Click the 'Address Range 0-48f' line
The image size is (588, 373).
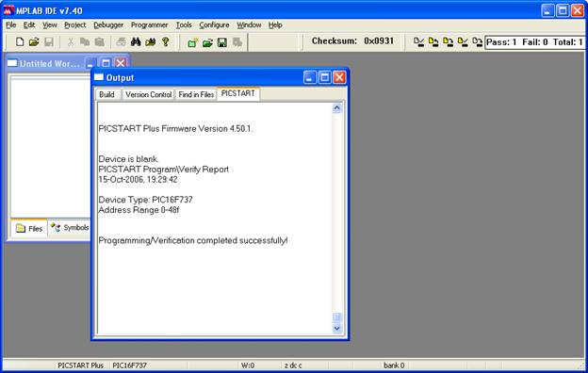point(139,209)
